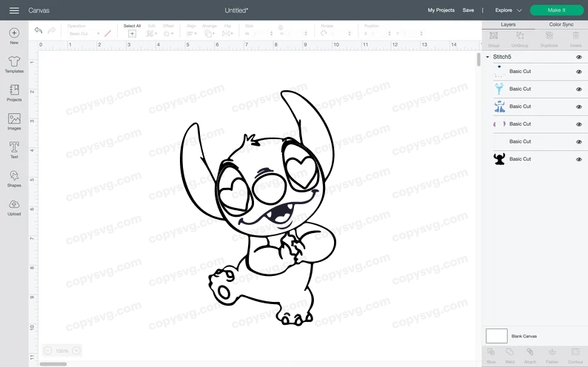Image resolution: width=588 pixels, height=367 pixels.
Task: Click the UnGroup icon
Action: (x=520, y=36)
